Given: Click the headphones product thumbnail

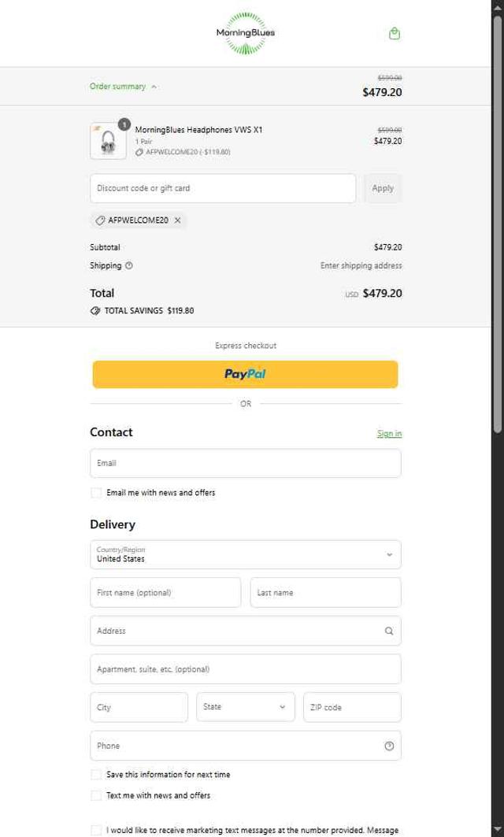Looking at the screenshot, I should point(108,142).
